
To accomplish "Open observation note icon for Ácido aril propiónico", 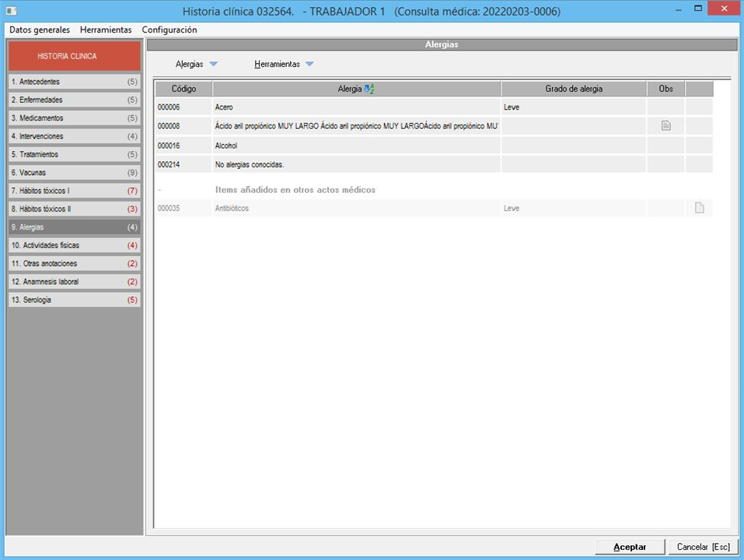I will tap(665, 125).
